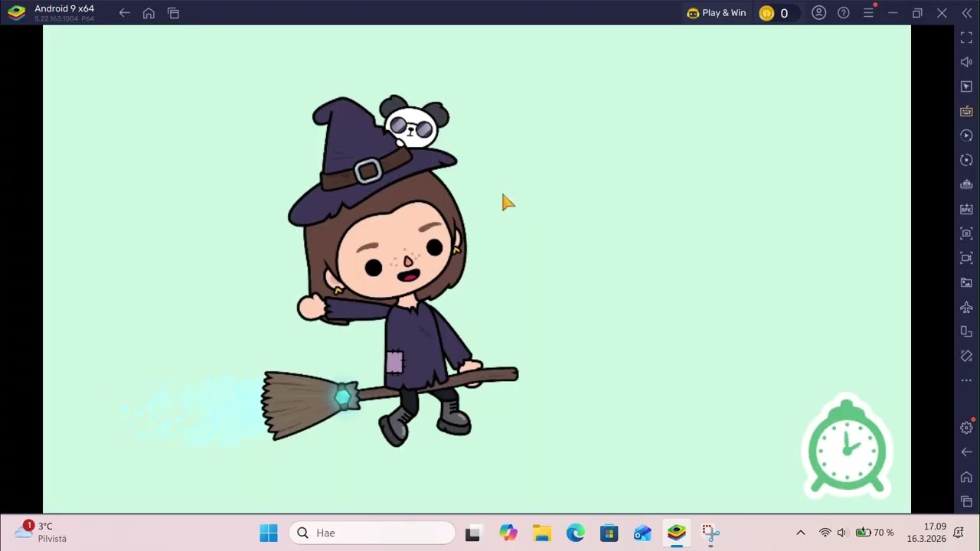Image resolution: width=980 pixels, height=551 pixels.
Task: Click the cursor lock icon in sidebar
Action: coord(966,86)
